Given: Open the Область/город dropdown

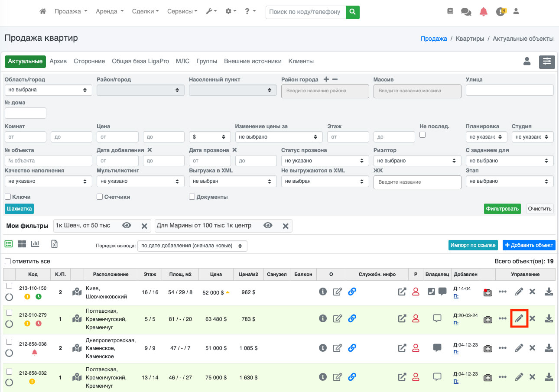Looking at the screenshot, I should 48,90.
